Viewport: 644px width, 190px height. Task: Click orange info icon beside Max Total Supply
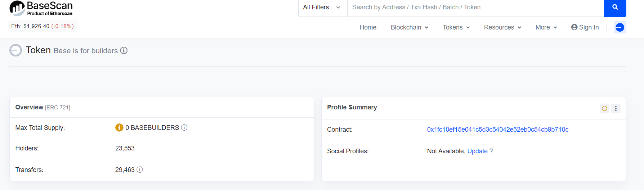coord(119,127)
